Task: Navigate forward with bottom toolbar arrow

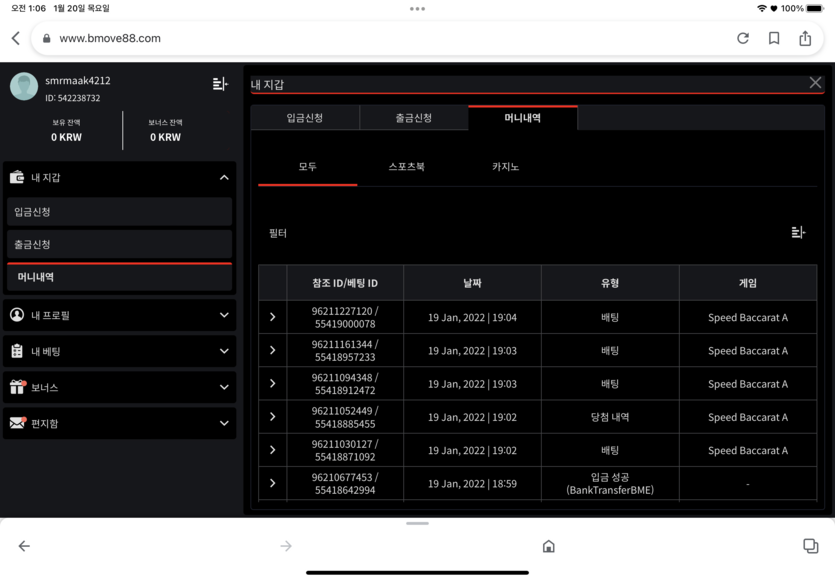Action: [x=286, y=546]
